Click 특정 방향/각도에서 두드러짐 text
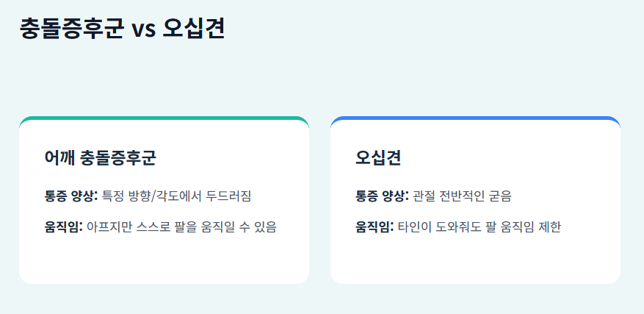Image resolution: width=644 pixels, height=314 pixels. 176,196
